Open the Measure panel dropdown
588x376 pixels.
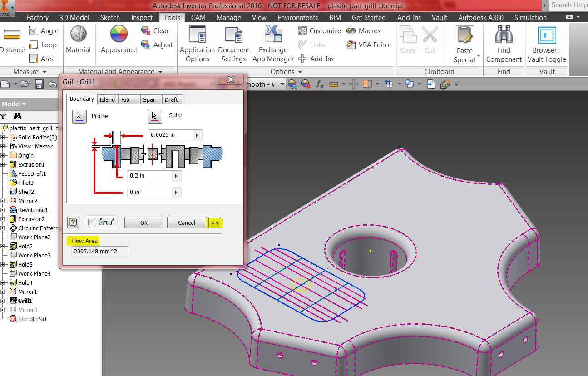[44, 72]
